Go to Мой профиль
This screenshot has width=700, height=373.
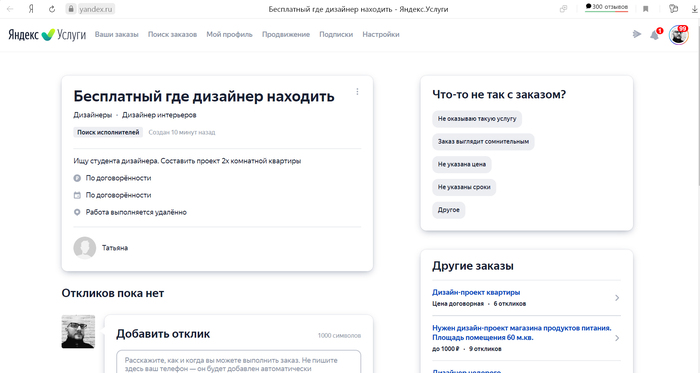click(229, 34)
